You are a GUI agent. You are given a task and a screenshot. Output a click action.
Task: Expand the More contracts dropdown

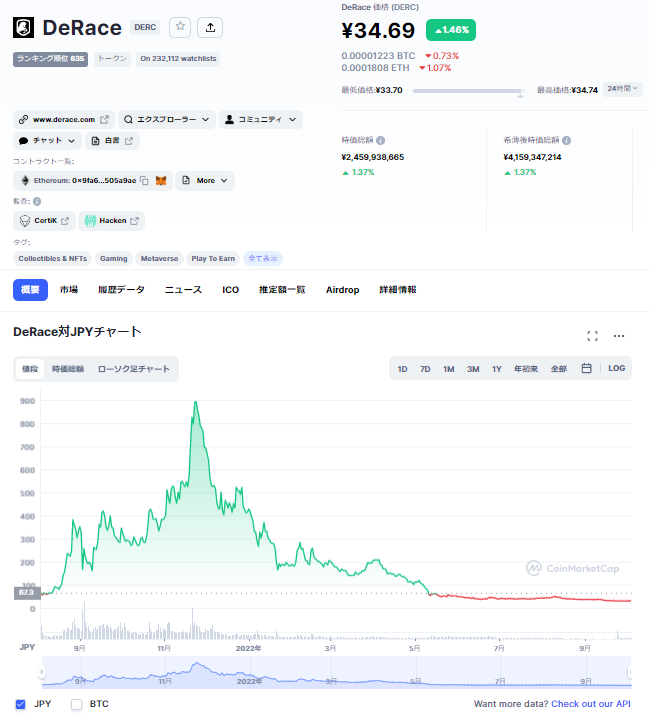tap(205, 181)
